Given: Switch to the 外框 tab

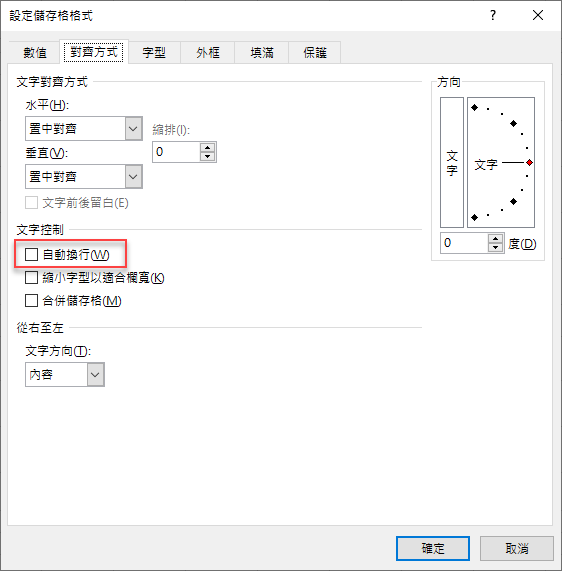Looking at the screenshot, I should click(208, 52).
